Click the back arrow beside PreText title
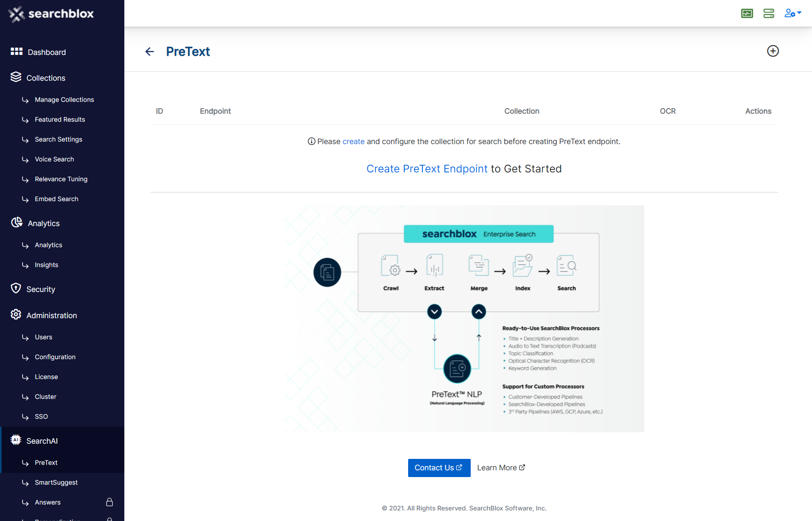The image size is (812, 521). point(150,52)
